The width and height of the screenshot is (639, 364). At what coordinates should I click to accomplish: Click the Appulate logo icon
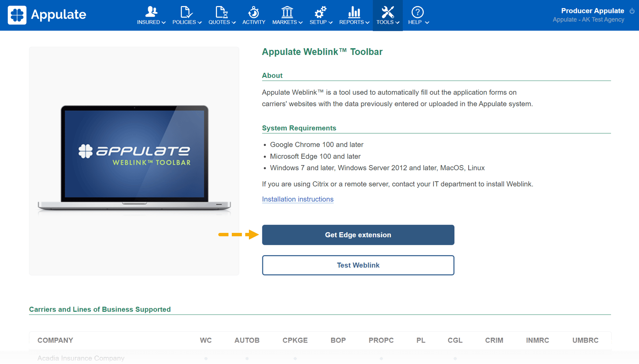17,15
